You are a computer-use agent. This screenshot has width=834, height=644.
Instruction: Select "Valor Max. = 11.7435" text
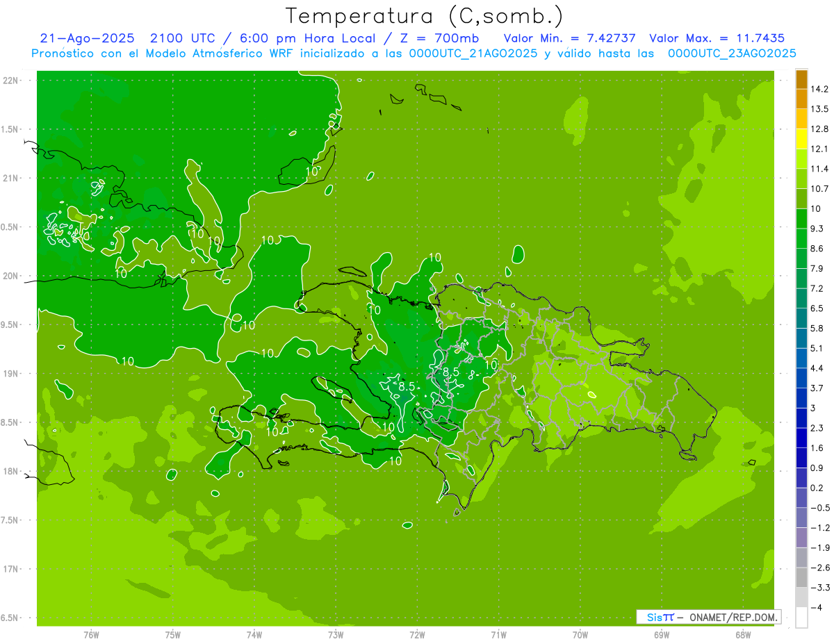[717, 38]
